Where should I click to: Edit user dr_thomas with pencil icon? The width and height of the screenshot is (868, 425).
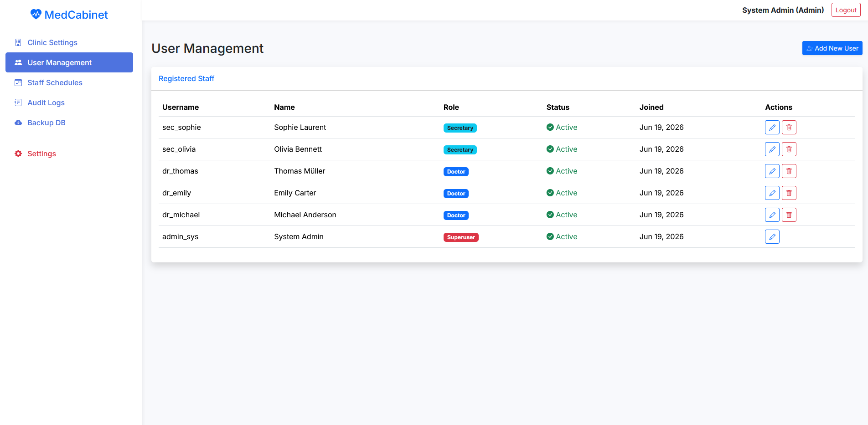click(772, 171)
